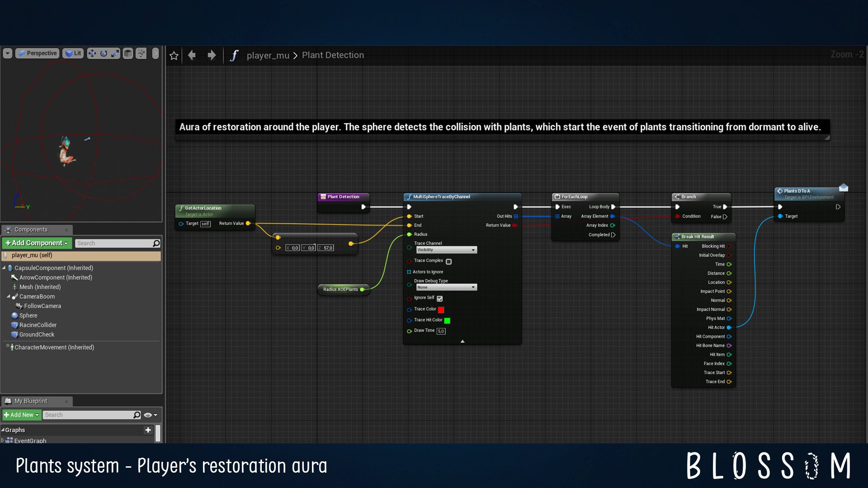Open the Plant Detection breadcrumb item
Viewport: 868px width, 488px height.
tap(333, 55)
